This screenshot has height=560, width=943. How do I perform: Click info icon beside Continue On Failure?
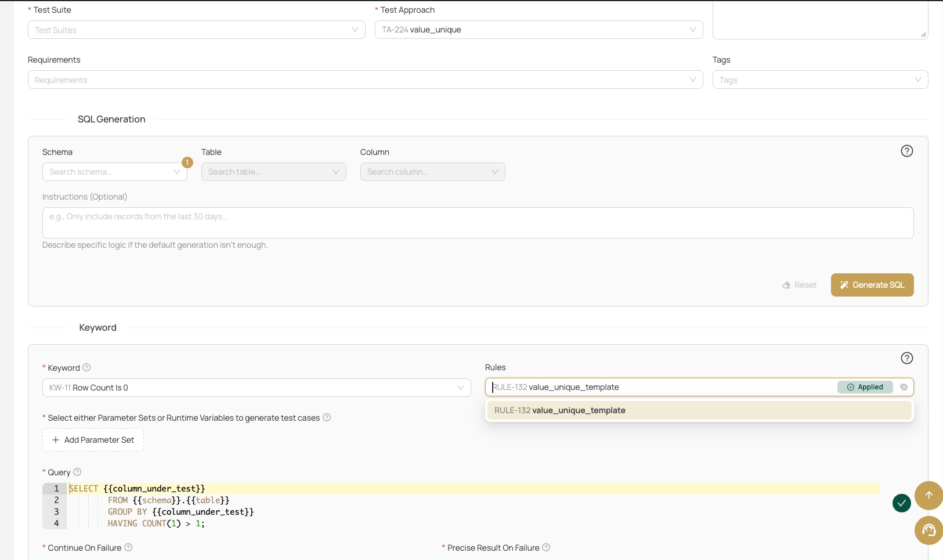tap(128, 547)
